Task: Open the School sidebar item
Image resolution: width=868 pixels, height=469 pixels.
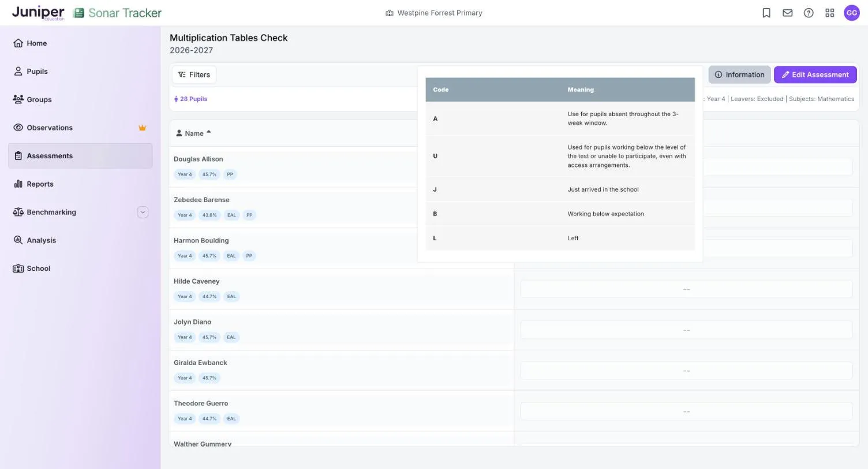Action: pos(80,269)
